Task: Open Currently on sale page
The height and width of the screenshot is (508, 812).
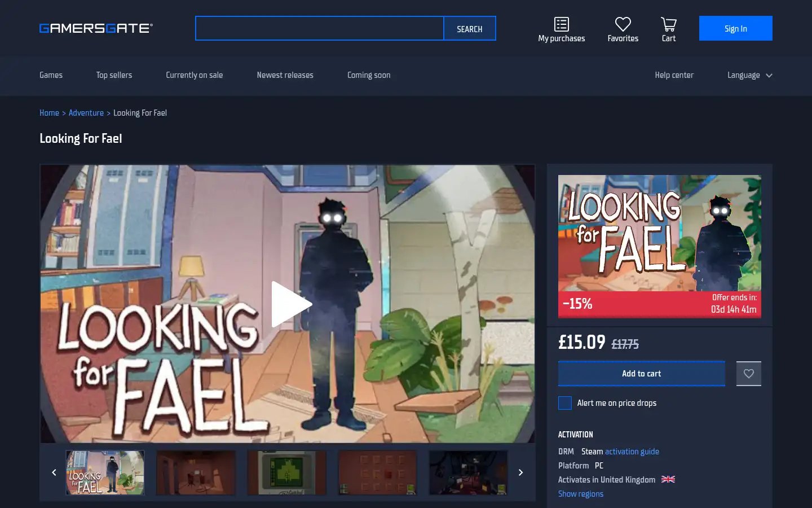Action: 194,75
